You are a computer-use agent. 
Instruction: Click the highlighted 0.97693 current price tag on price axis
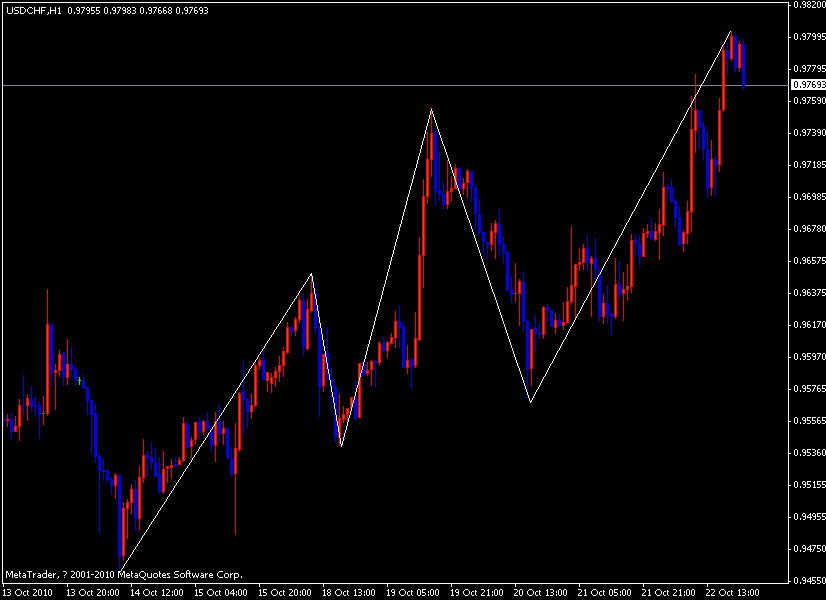point(809,85)
